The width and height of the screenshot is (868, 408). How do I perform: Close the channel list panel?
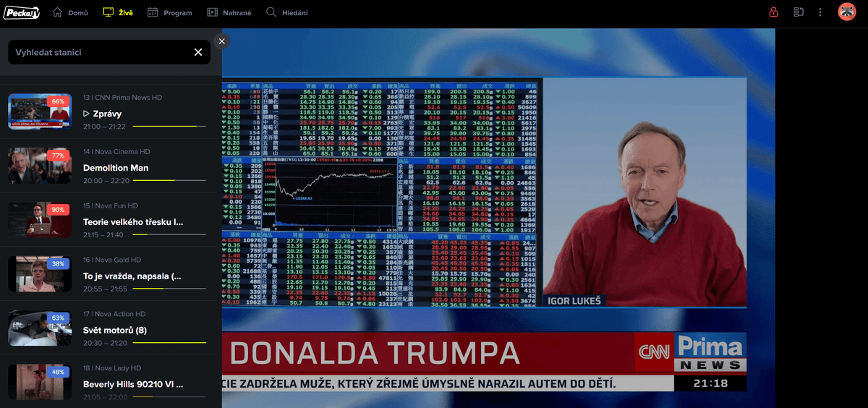click(x=222, y=41)
